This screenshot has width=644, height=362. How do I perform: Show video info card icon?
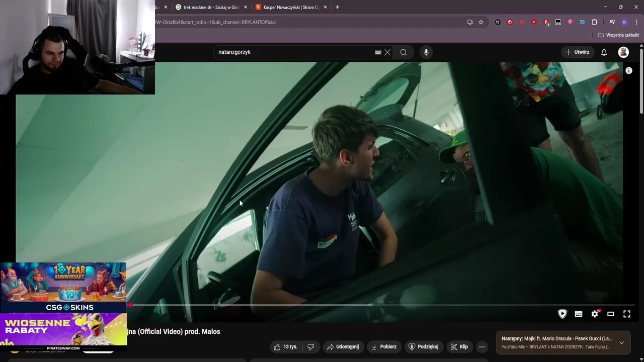(x=629, y=71)
